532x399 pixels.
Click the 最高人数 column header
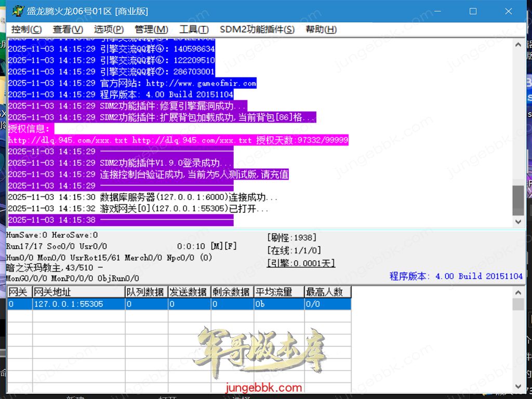point(327,292)
